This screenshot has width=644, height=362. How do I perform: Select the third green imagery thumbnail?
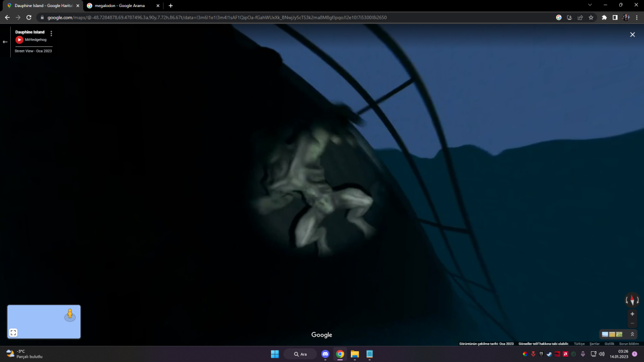tap(619, 334)
